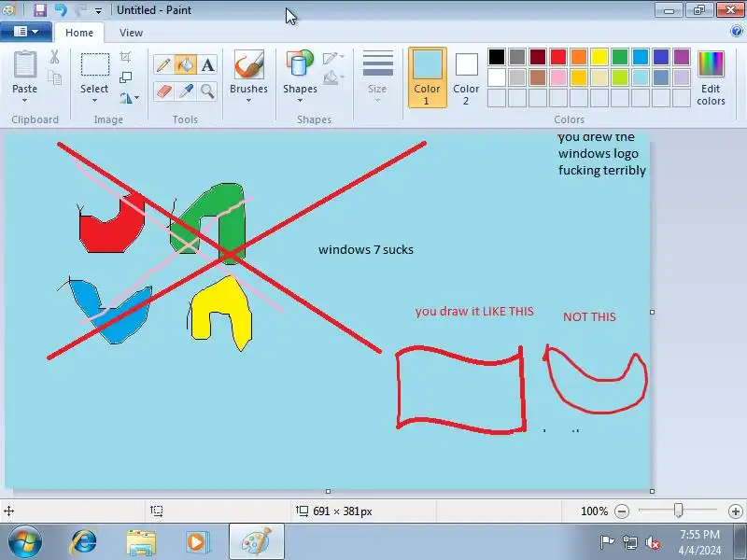Pick the yellow color swatch

(599, 57)
